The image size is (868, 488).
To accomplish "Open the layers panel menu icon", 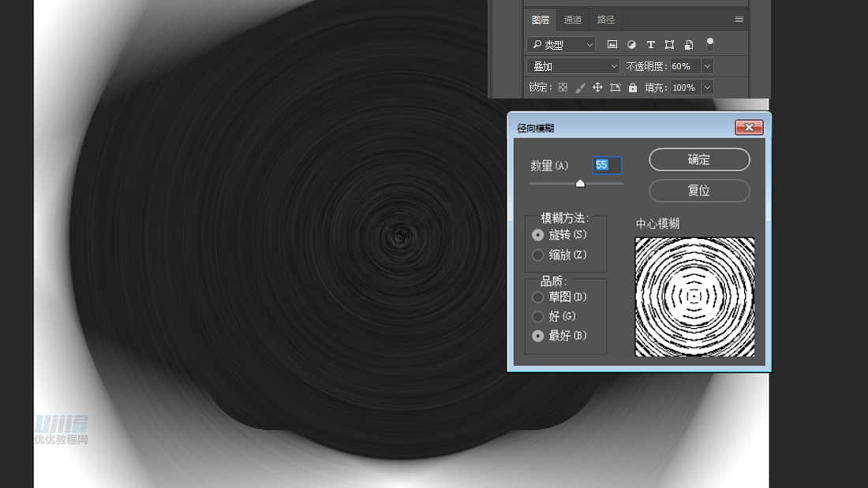I will point(739,20).
